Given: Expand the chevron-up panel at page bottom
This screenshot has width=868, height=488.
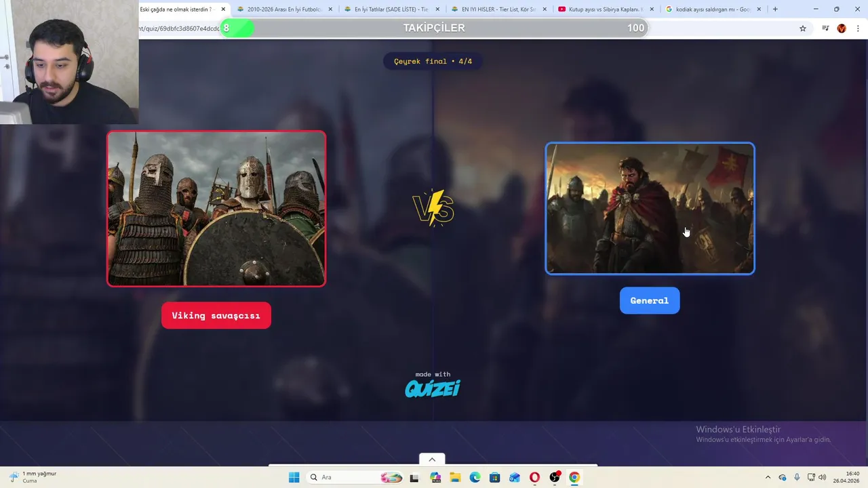Looking at the screenshot, I should coord(432,460).
